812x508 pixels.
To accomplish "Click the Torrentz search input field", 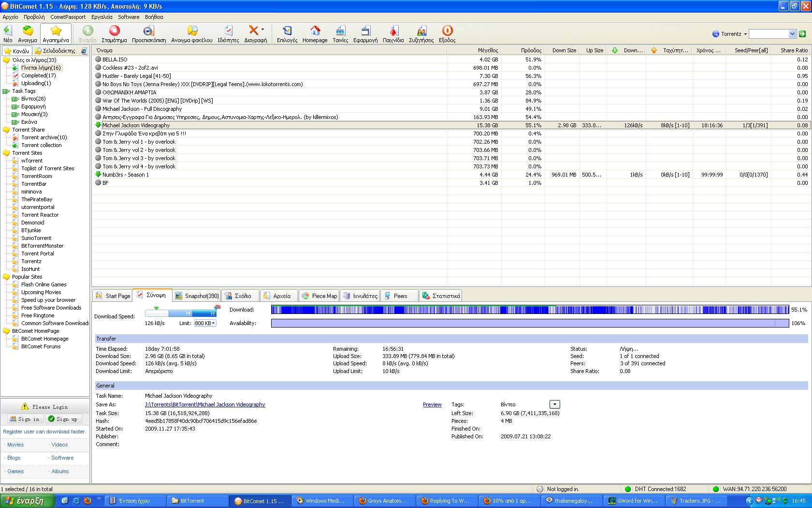I will pos(768,34).
